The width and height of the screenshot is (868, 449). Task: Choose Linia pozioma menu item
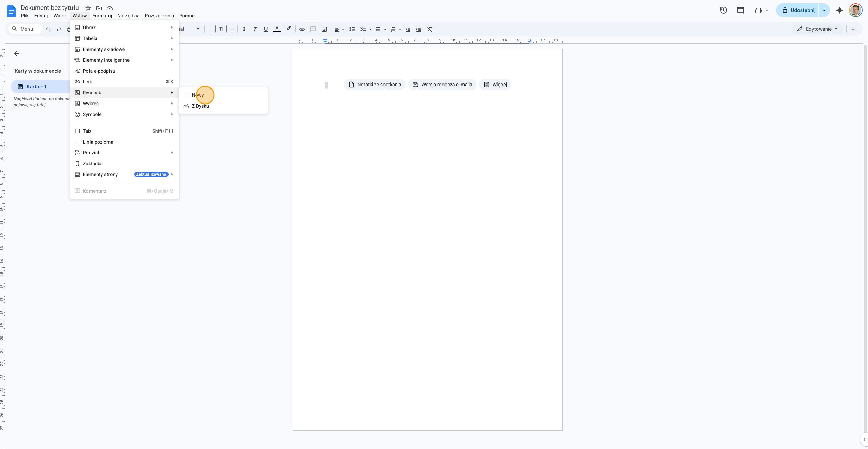pos(124,142)
